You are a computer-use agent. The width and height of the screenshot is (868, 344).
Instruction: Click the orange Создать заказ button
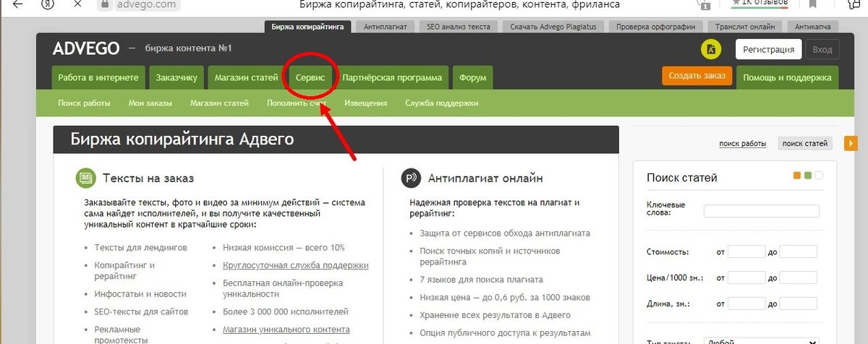pos(697,77)
